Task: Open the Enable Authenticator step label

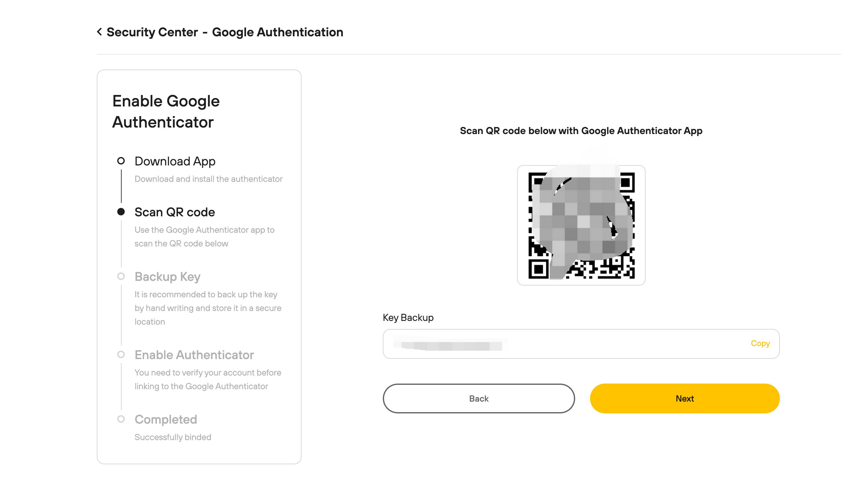Action: [x=194, y=355]
